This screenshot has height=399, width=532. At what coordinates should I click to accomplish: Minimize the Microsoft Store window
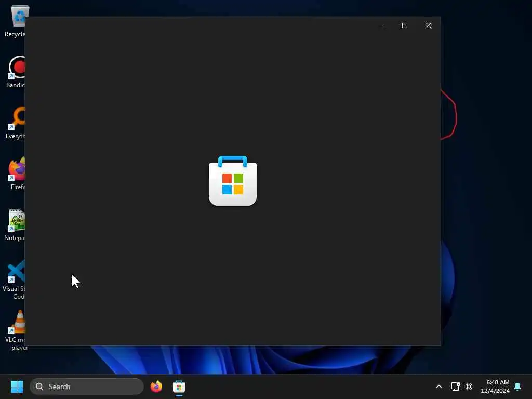point(381,25)
